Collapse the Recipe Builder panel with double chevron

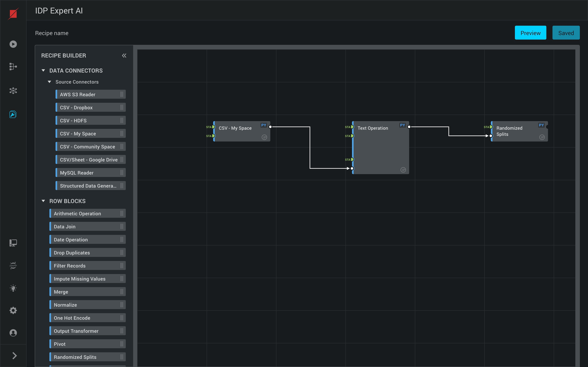tap(124, 56)
